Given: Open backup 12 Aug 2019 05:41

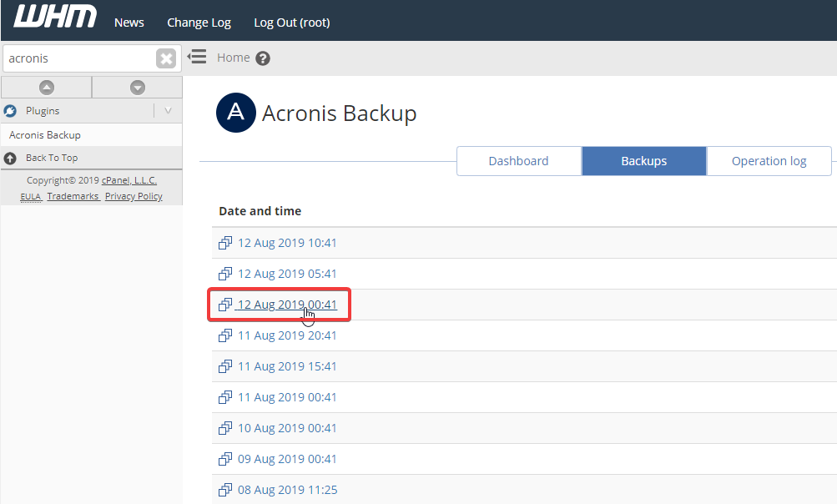Looking at the screenshot, I should point(287,274).
